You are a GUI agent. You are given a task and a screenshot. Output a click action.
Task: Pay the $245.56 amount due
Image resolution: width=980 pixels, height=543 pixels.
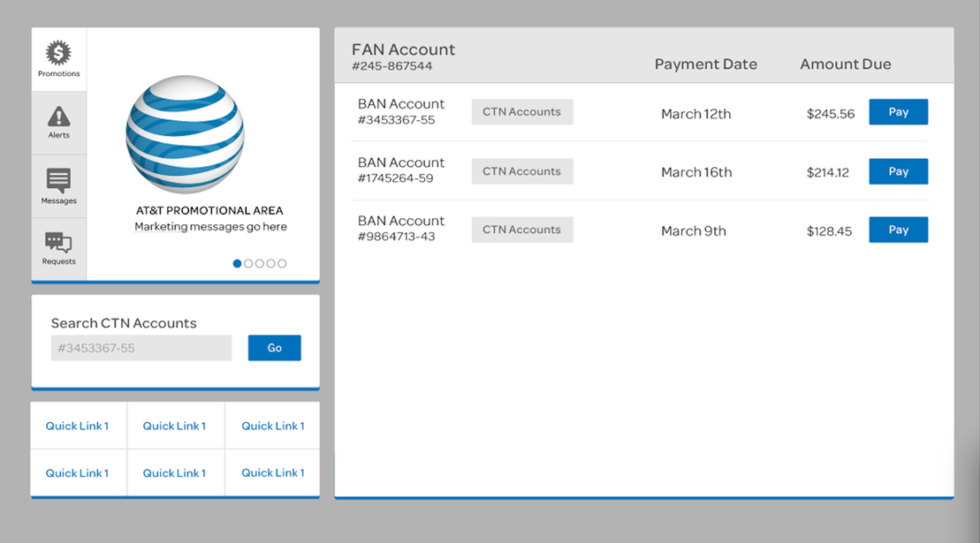(898, 112)
